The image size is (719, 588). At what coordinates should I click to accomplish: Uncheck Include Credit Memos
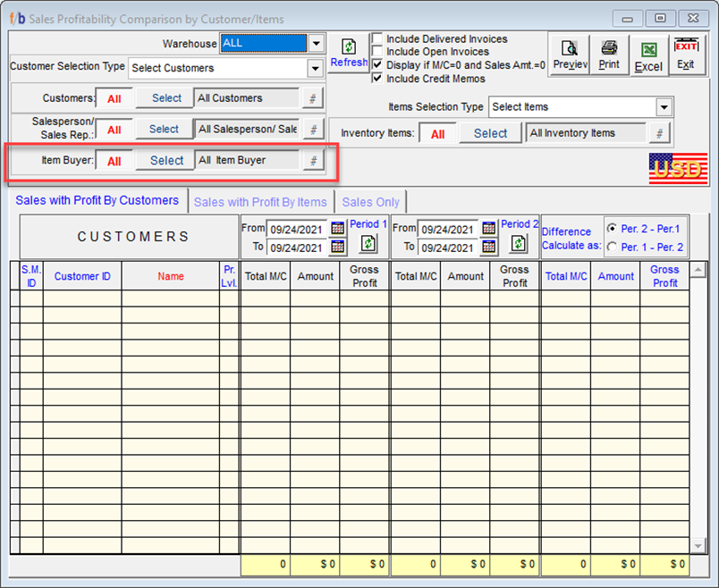[377, 79]
